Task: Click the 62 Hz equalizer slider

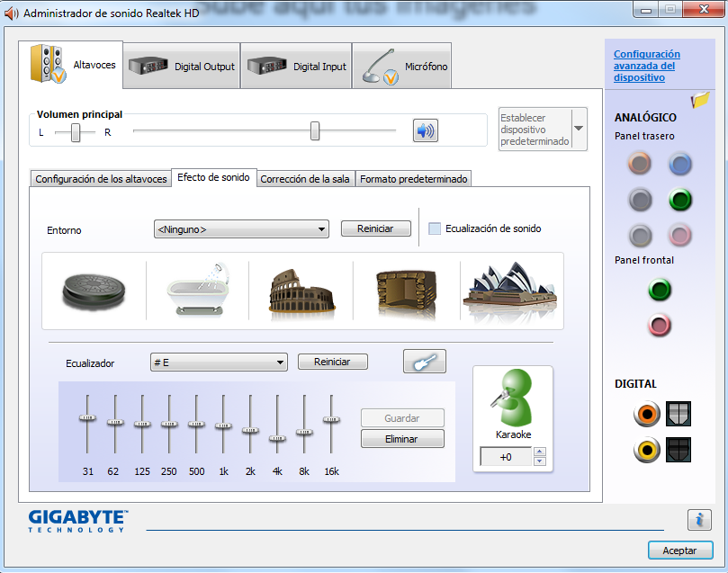Action: coord(115,422)
